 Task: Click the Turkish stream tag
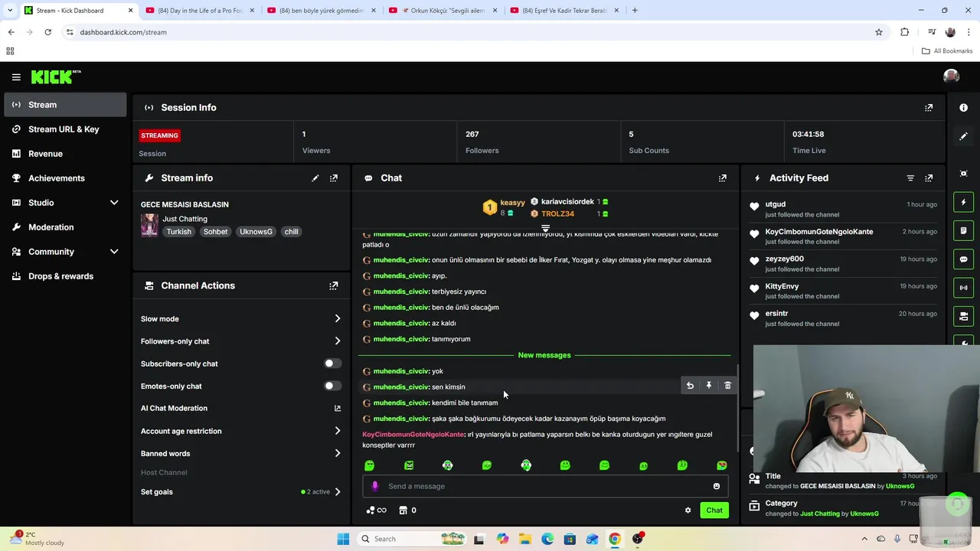(x=179, y=232)
